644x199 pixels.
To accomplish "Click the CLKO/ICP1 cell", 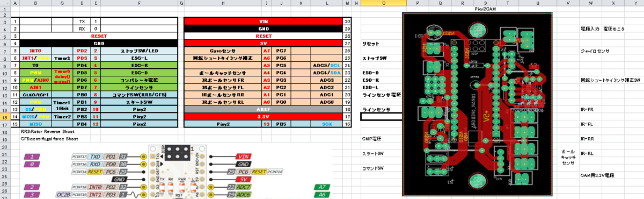I will click(x=35, y=94).
